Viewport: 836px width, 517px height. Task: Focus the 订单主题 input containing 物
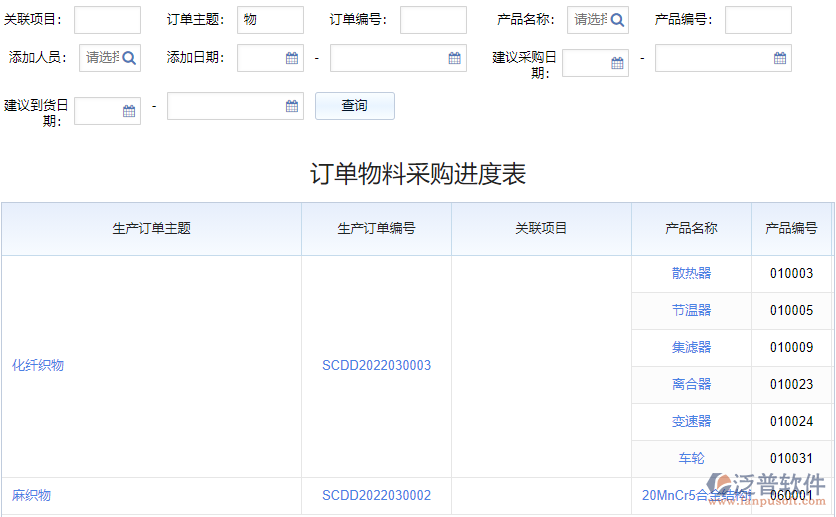click(x=270, y=20)
